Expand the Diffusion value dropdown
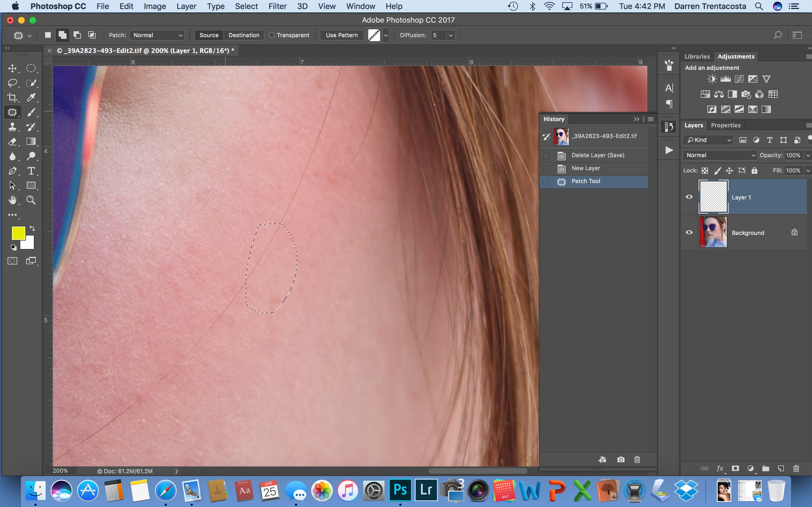Viewport: 812px width, 507px height. (x=451, y=35)
